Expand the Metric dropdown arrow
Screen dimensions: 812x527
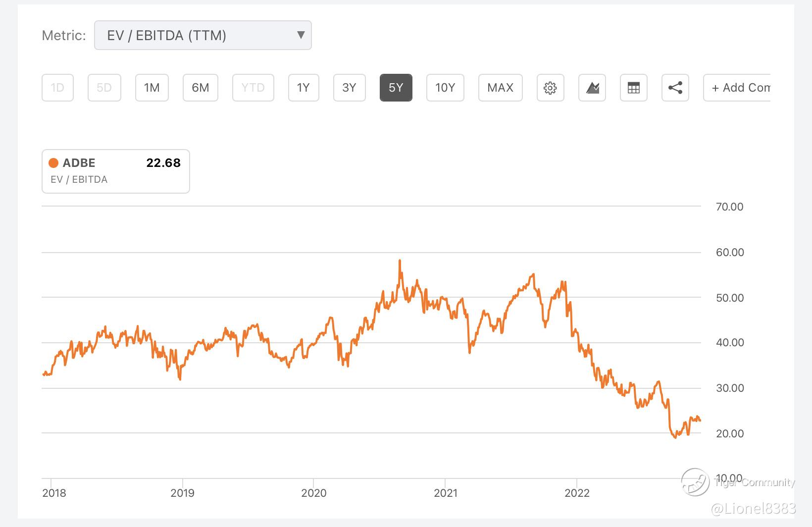point(301,35)
